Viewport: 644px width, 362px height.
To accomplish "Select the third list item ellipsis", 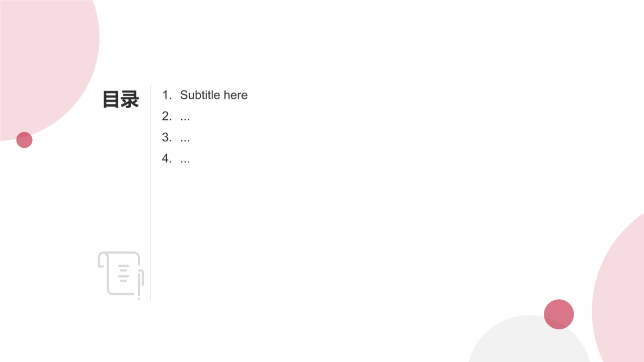I will 185,138.
